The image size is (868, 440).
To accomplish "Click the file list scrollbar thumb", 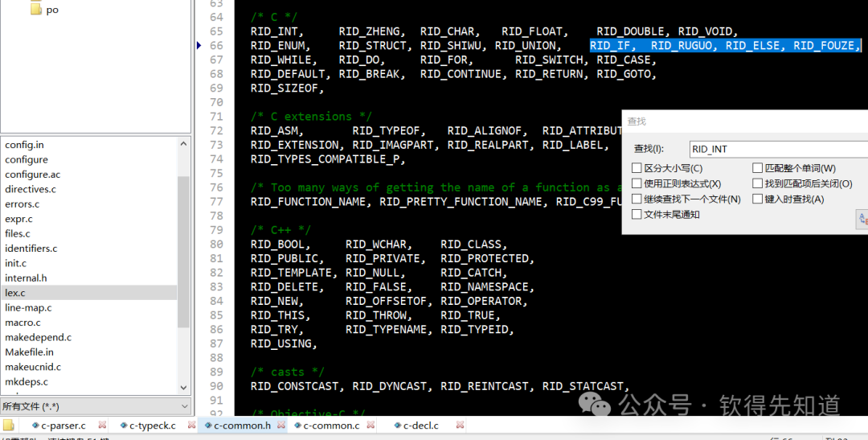I will (184, 252).
